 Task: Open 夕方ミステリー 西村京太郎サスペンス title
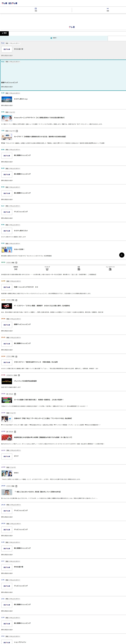click(x=36, y=362)
